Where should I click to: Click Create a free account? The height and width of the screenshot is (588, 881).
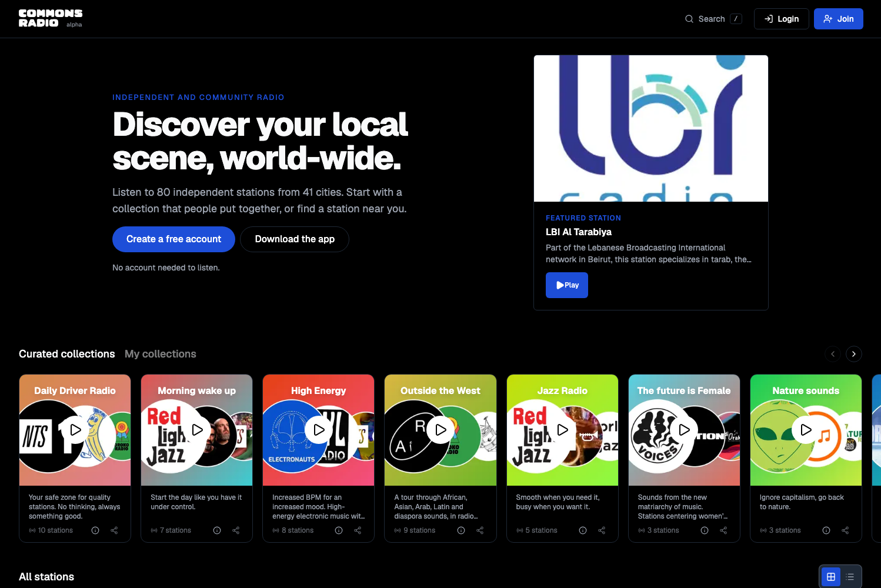173,239
